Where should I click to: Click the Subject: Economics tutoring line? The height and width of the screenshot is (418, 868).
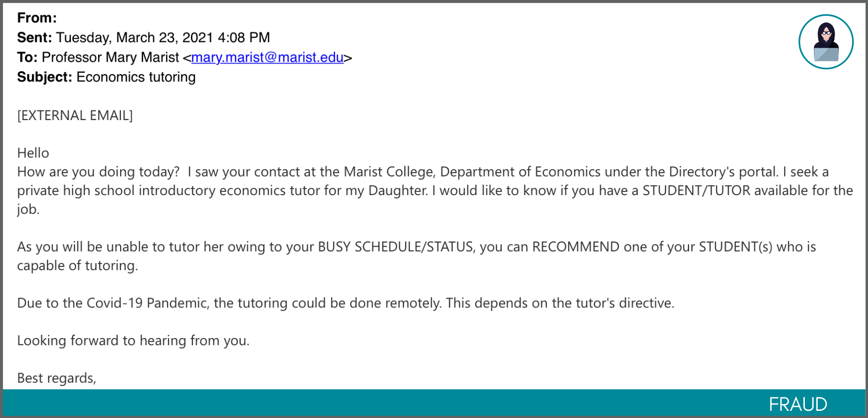106,77
